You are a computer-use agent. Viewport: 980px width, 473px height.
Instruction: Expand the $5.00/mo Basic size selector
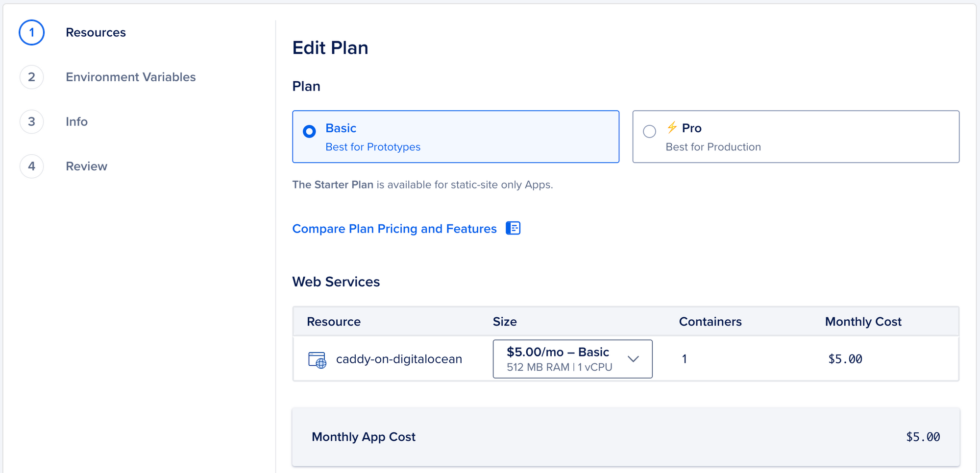point(572,359)
